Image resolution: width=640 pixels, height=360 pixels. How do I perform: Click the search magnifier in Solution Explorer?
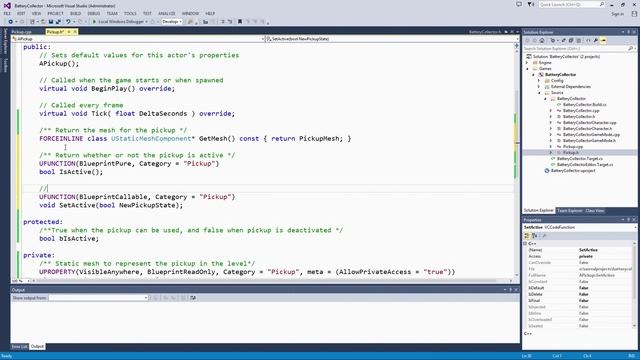pyautogui.click(x=631, y=49)
